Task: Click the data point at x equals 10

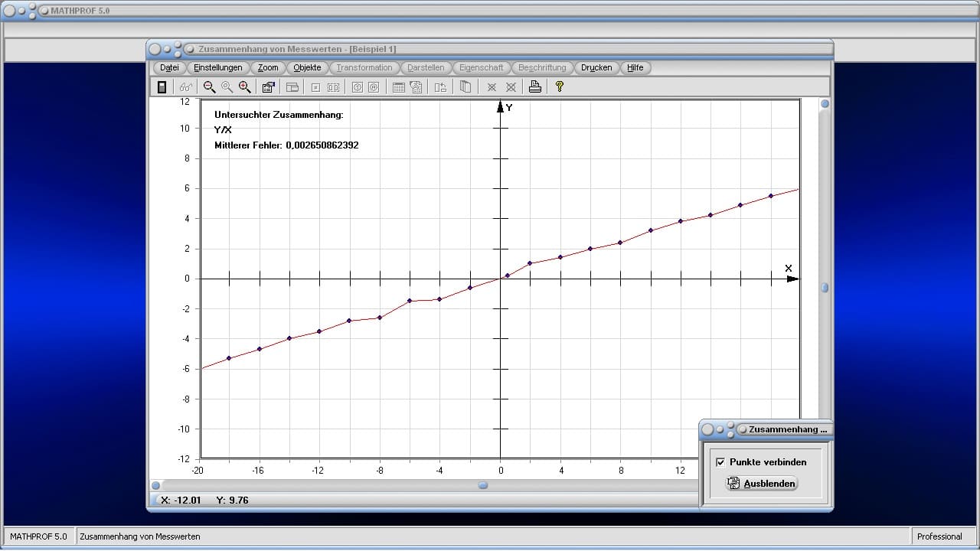Action: coord(651,230)
